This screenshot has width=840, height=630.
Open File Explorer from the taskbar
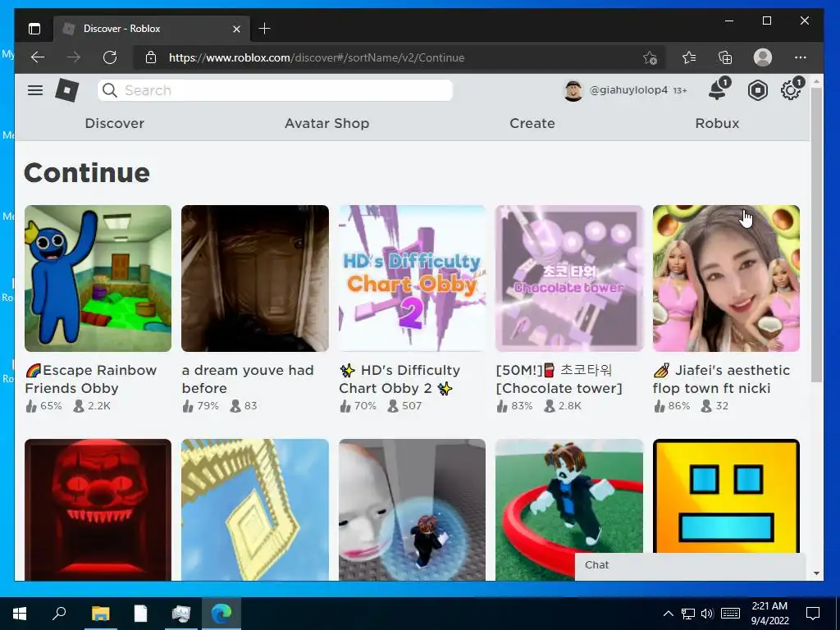click(x=100, y=614)
